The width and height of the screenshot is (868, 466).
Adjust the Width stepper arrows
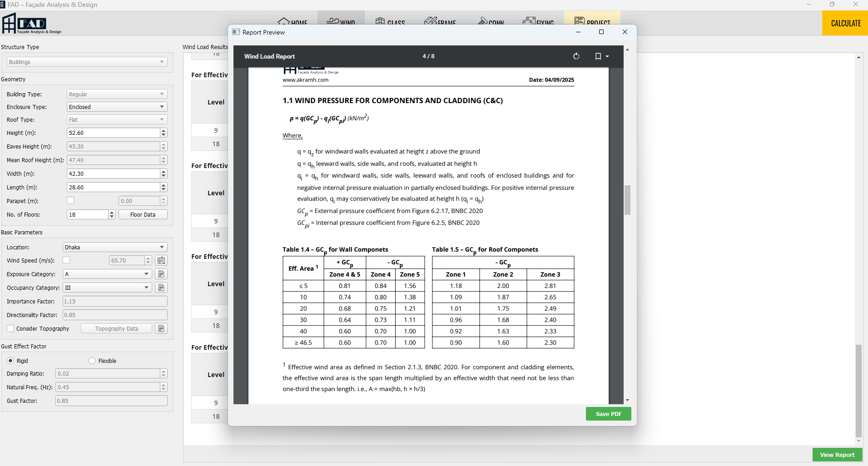[x=164, y=174]
